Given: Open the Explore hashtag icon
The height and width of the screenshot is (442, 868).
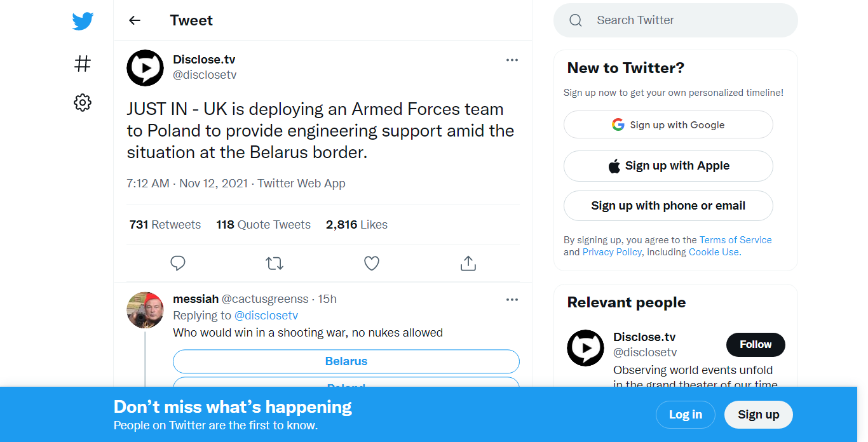Looking at the screenshot, I should pos(83,64).
